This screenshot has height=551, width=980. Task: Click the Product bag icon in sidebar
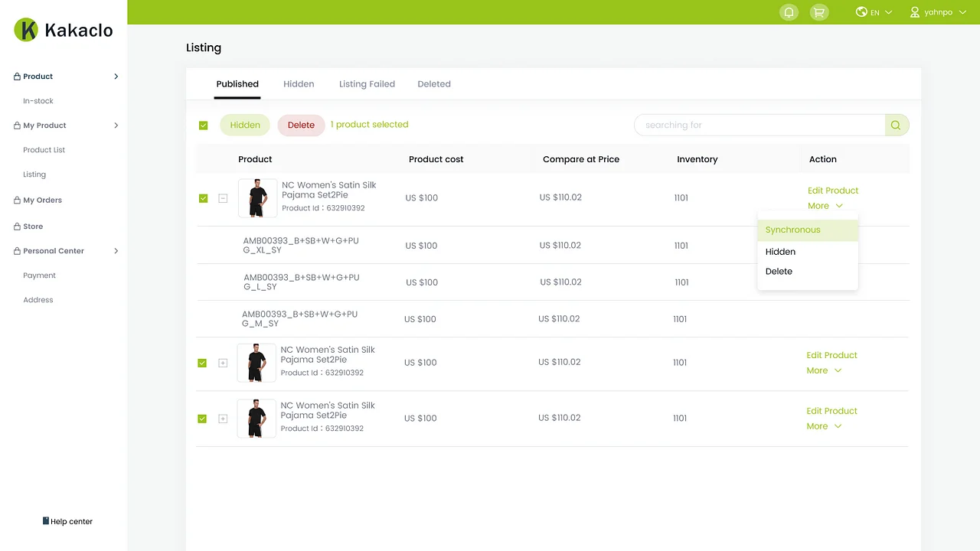[x=17, y=76]
